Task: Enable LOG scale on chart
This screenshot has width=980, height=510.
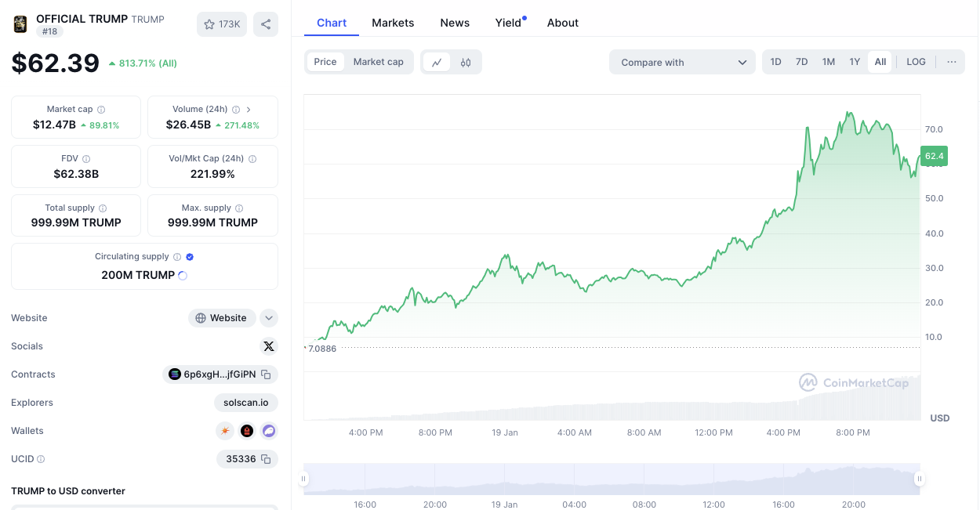Action: coord(916,62)
